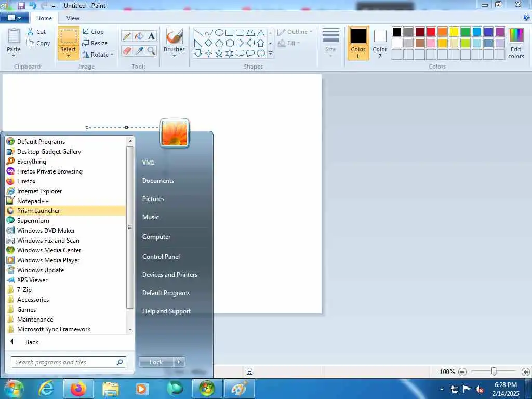Select the Magnifier tool
Viewport: 532px width, 399px height.
coord(151,51)
